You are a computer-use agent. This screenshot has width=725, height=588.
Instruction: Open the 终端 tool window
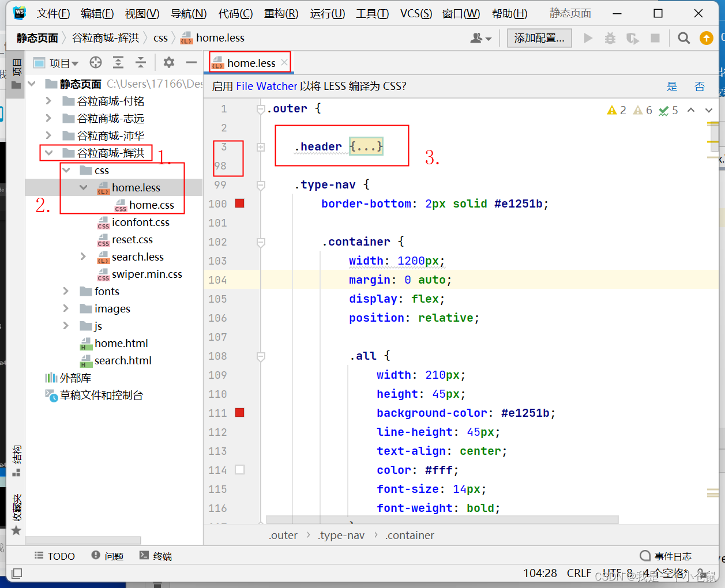[x=156, y=556]
